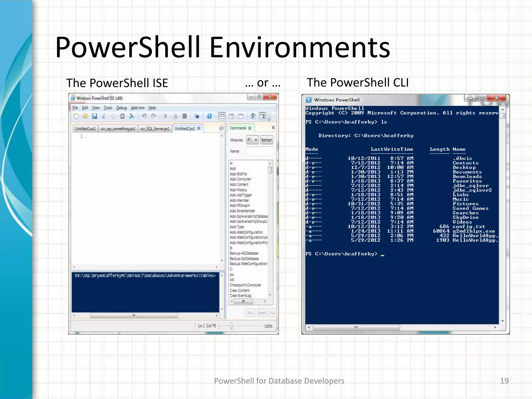Start PowerShell console with blue toolbar icon
532x399 pixels.
(209, 116)
